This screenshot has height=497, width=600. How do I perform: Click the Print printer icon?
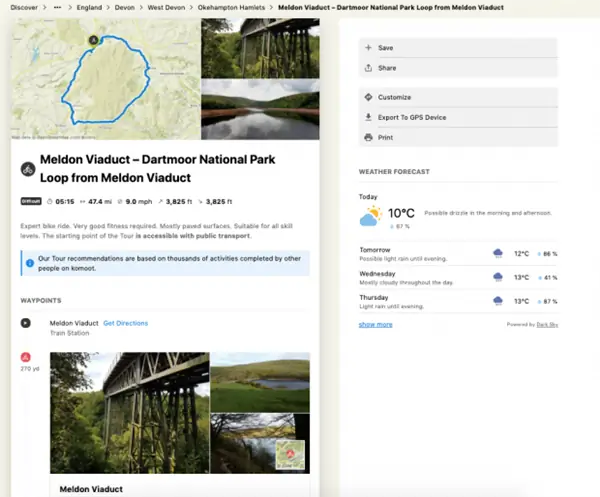pos(368,137)
